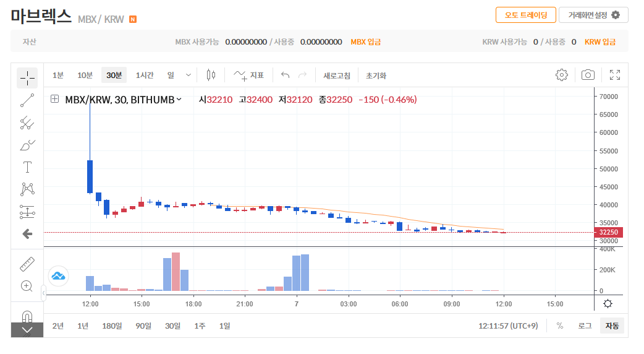The image size is (644, 354).
Task: Select the crosshair cursor tool
Action: pos(27,78)
